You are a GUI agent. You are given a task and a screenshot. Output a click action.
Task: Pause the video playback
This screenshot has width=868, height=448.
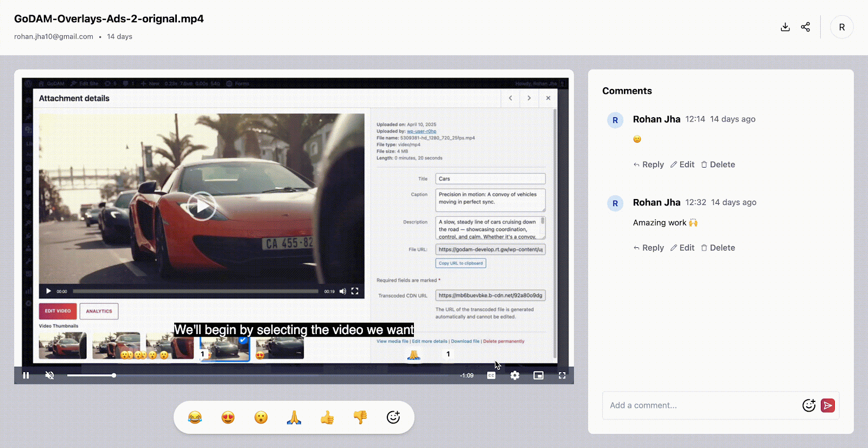[x=26, y=375]
